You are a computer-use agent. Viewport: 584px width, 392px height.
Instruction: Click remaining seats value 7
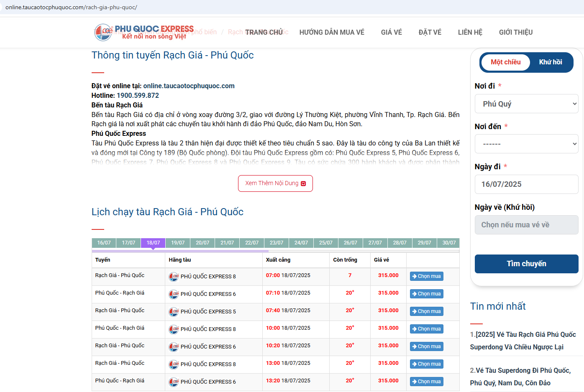[x=350, y=275]
